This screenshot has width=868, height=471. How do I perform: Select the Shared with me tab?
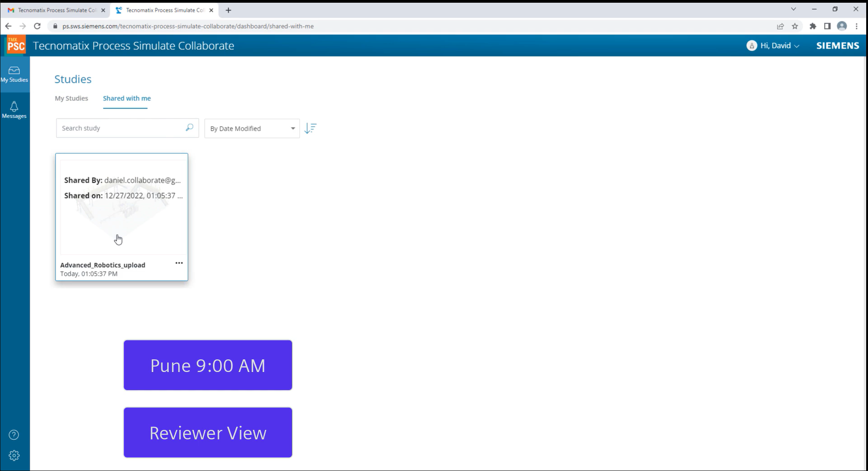[126, 98]
